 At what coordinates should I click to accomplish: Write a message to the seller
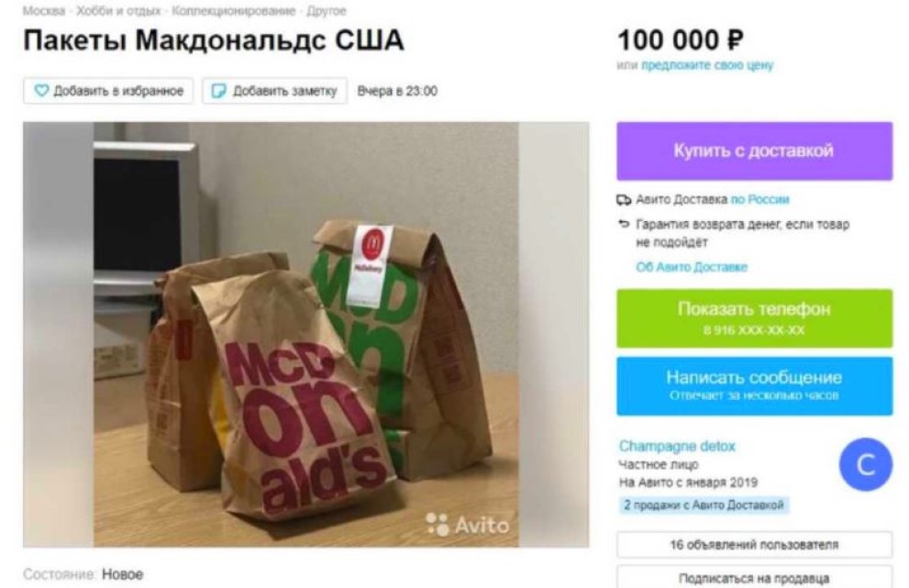(x=754, y=385)
